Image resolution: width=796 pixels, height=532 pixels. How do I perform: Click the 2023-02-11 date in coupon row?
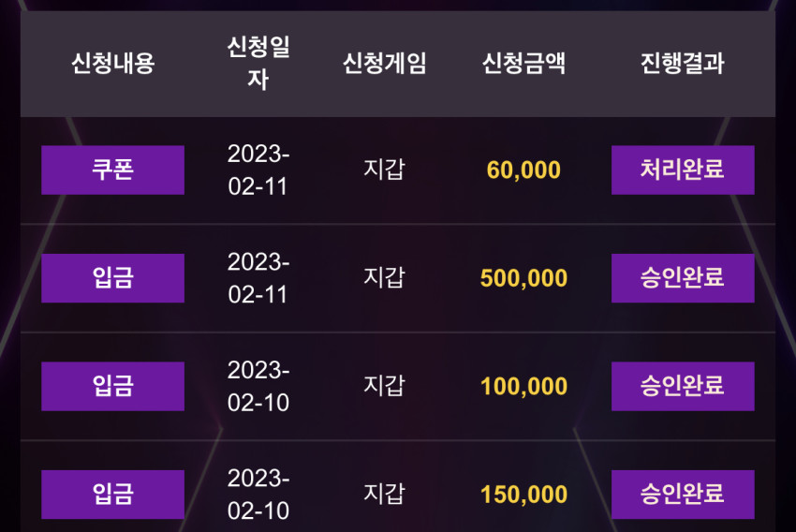pyautogui.click(x=258, y=170)
